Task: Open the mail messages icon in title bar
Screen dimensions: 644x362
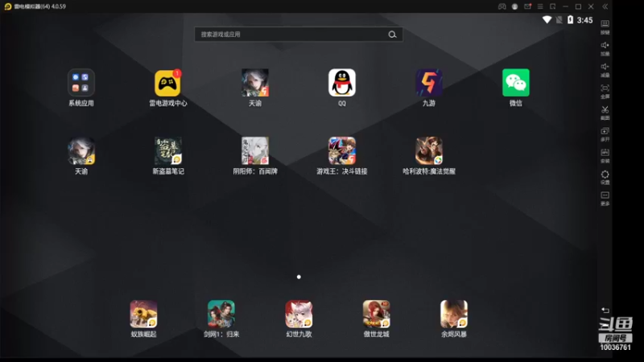Action: pos(527,6)
